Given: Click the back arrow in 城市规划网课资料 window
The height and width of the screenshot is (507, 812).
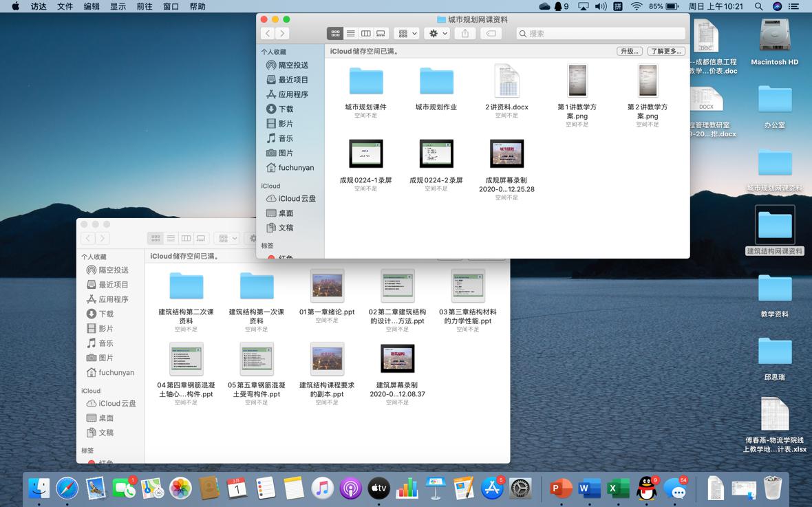Looking at the screenshot, I should 268,33.
